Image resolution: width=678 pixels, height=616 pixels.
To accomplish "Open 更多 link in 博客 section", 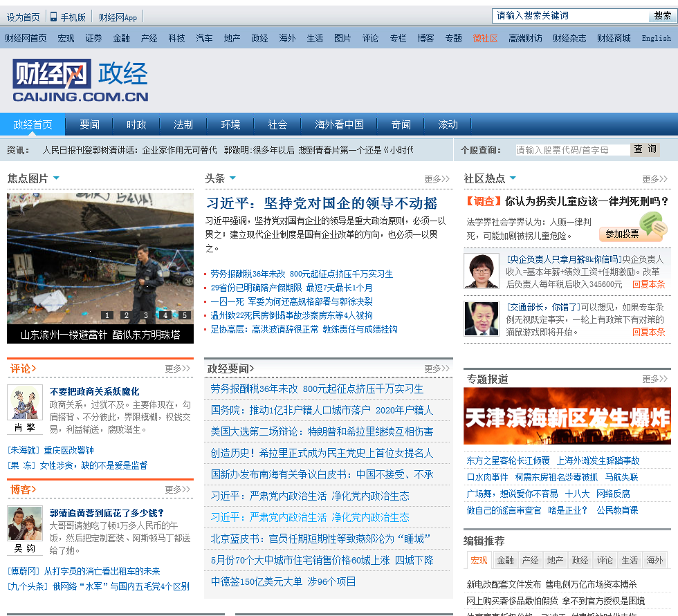I will click(178, 489).
